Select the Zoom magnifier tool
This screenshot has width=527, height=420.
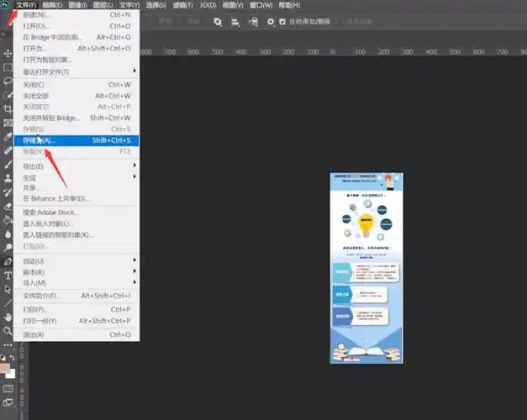pos(8,331)
